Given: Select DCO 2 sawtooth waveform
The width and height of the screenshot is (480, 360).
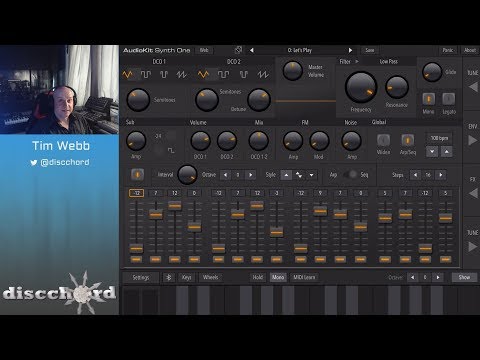Looking at the screenshot, I should (263, 74).
